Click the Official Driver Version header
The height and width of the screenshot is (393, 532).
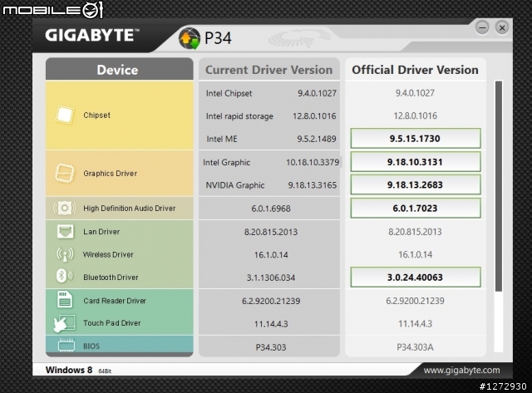[416, 70]
